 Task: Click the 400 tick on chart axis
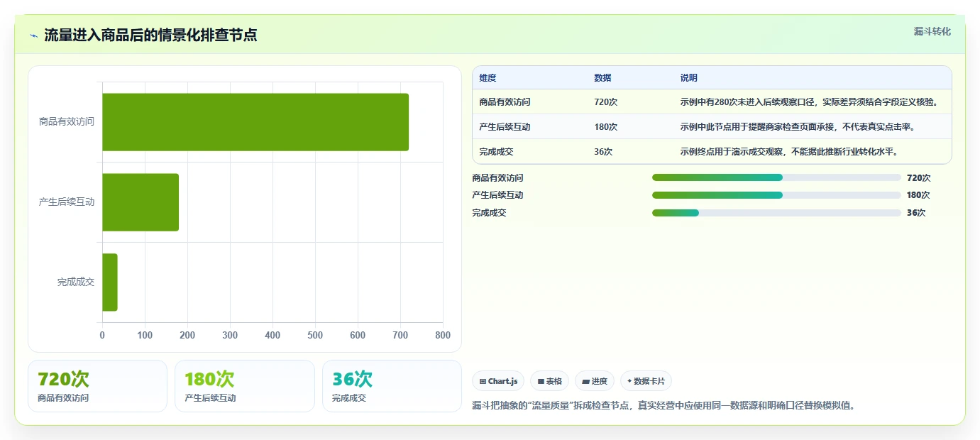(x=272, y=335)
